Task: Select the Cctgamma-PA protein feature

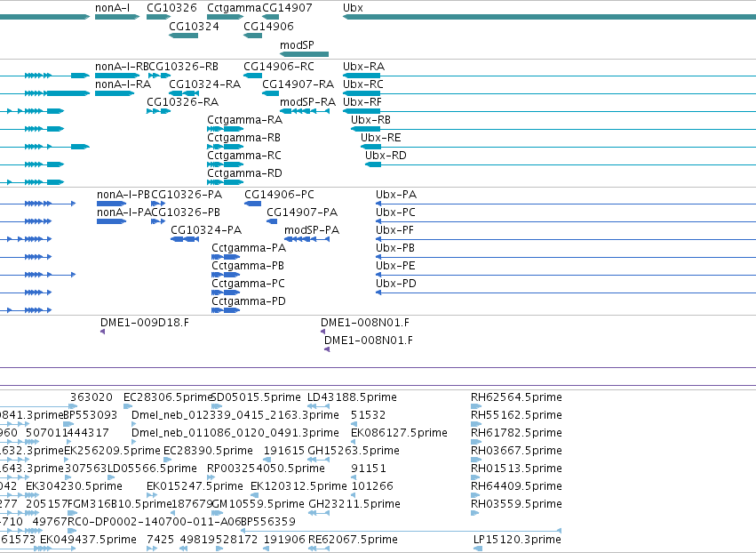Action: pos(226,257)
